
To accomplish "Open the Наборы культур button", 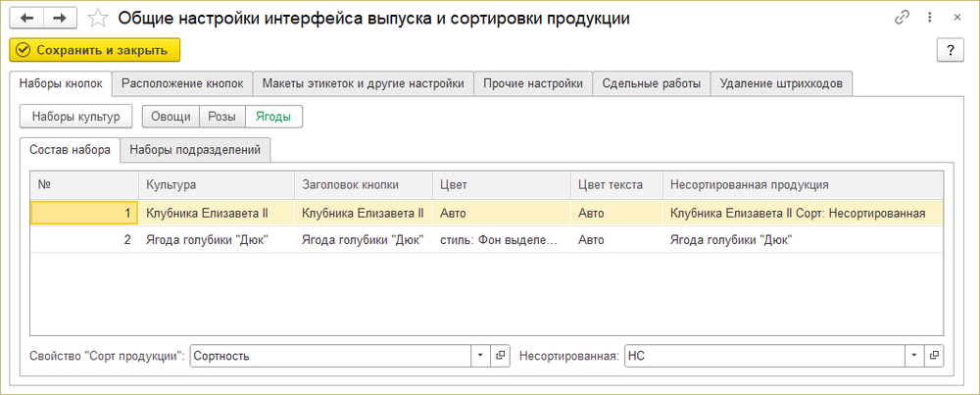I will tap(75, 117).
